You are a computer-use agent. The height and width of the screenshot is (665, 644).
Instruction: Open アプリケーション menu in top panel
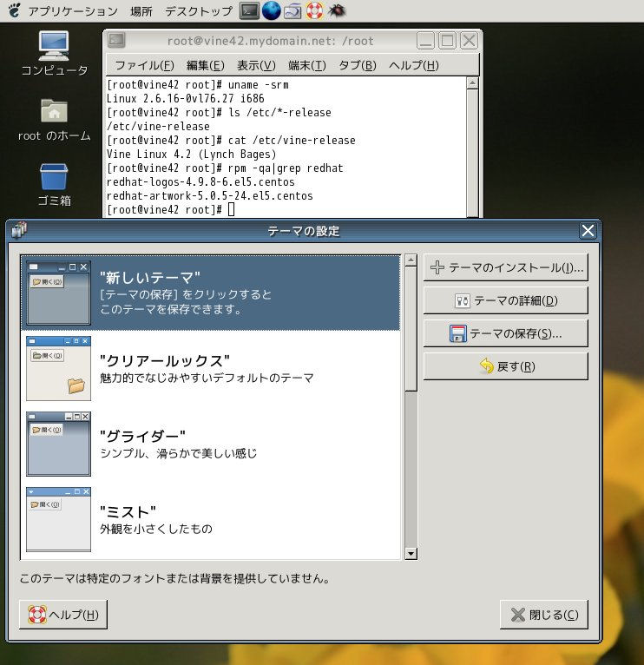73,11
